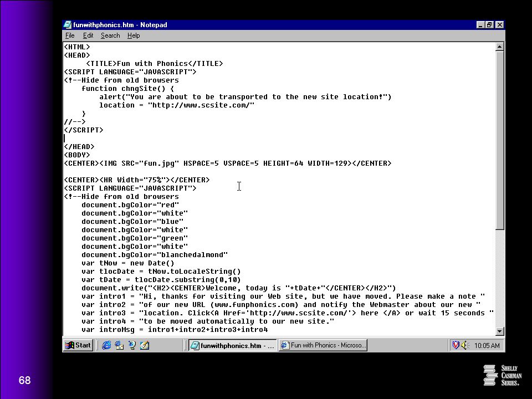Open the Help menu in Notepad
This screenshot has height=399, width=532.
click(134, 35)
